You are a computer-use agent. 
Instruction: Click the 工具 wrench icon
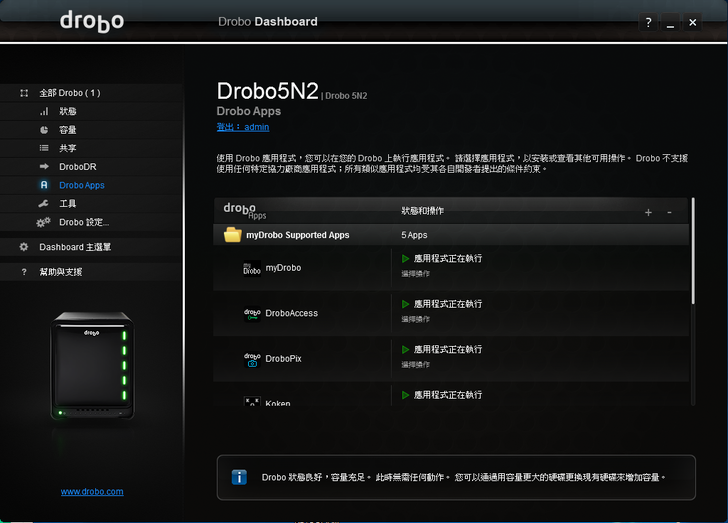coord(44,203)
